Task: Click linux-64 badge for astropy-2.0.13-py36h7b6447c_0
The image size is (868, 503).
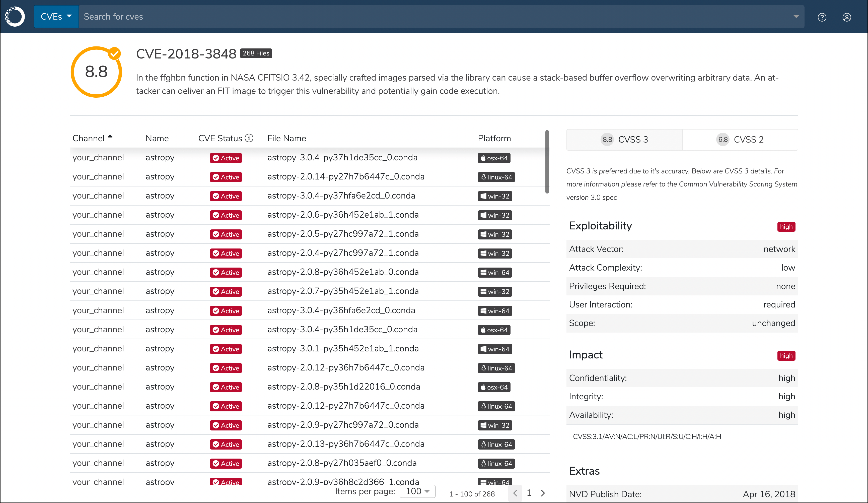Action: [x=496, y=445]
